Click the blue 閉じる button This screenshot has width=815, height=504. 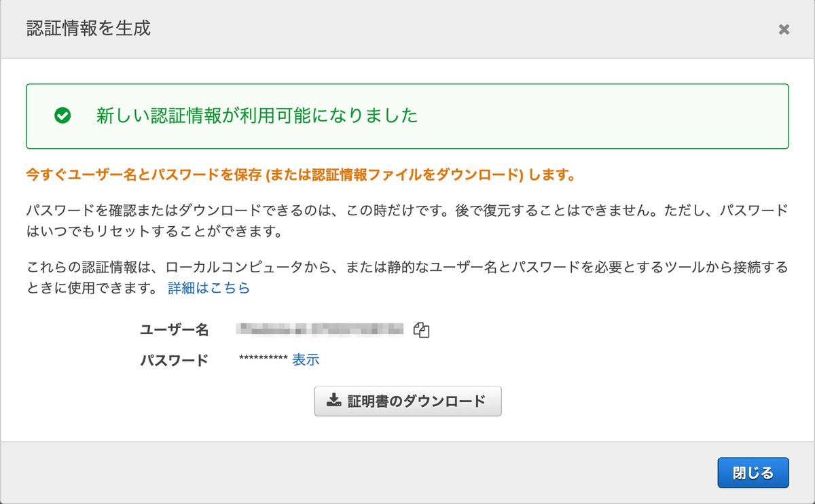[x=753, y=472]
